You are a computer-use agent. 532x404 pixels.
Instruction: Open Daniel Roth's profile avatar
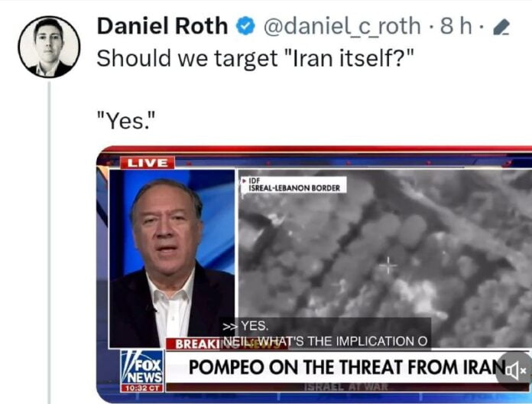point(49,47)
